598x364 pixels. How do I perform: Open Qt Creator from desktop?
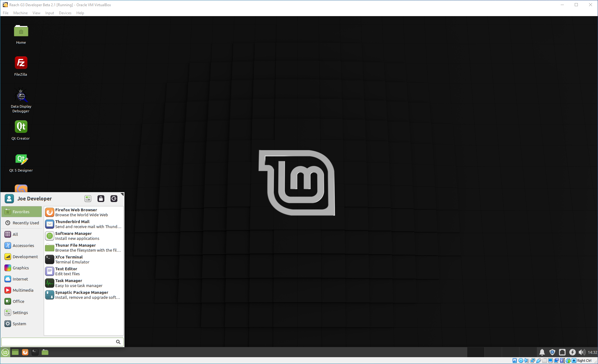click(x=21, y=126)
